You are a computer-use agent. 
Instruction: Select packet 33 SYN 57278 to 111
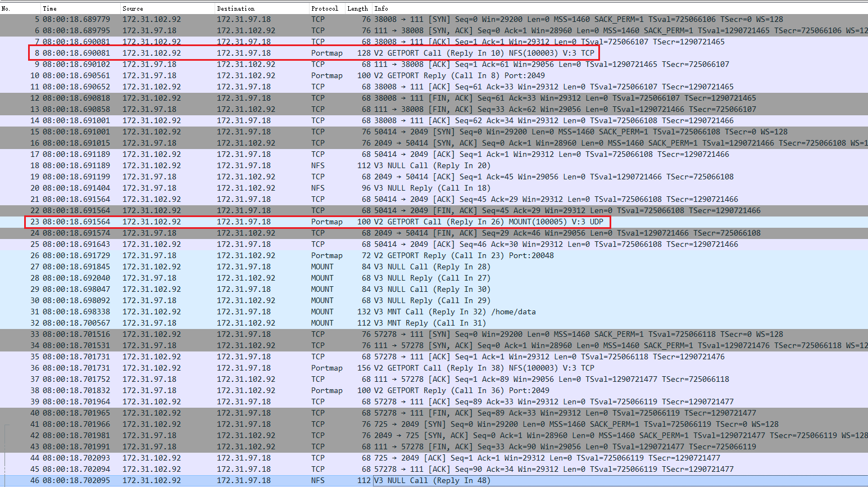[434, 334]
